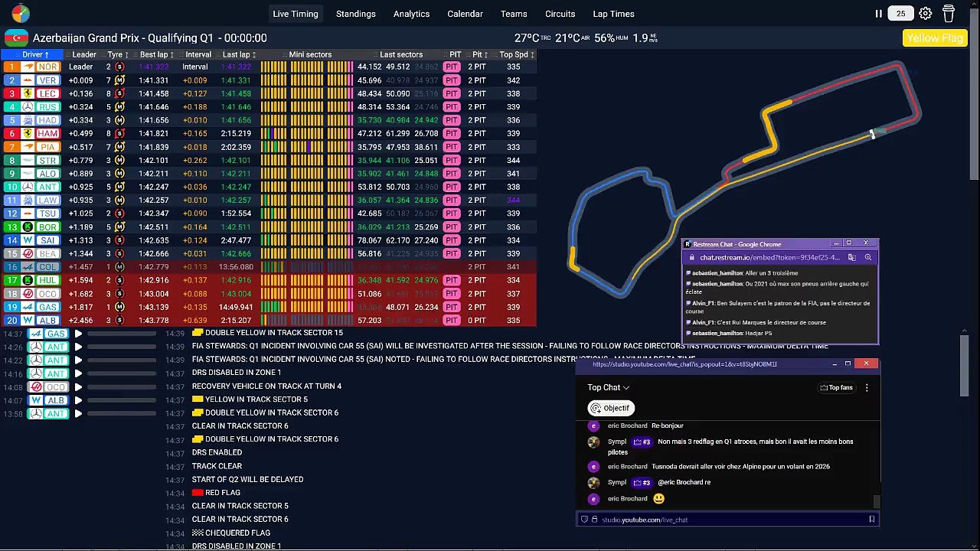Click the Objectif button in YouTube chat
The height and width of the screenshot is (551, 980).
click(609, 408)
